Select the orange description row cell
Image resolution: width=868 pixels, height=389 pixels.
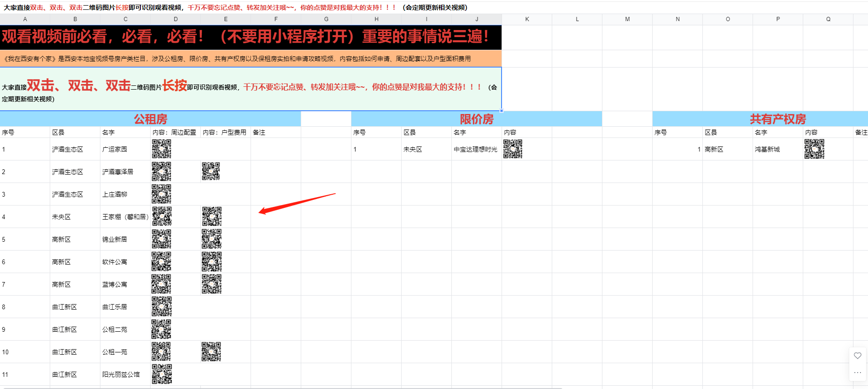click(251, 59)
